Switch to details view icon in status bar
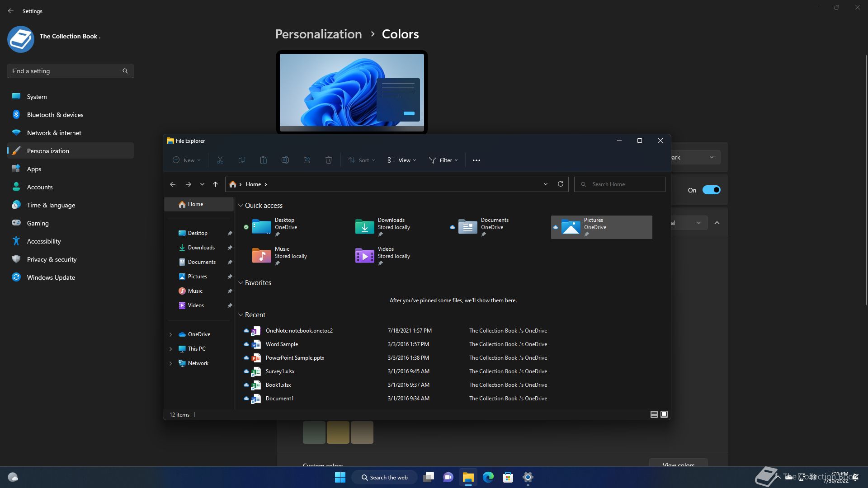868x488 pixels. [654, 414]
